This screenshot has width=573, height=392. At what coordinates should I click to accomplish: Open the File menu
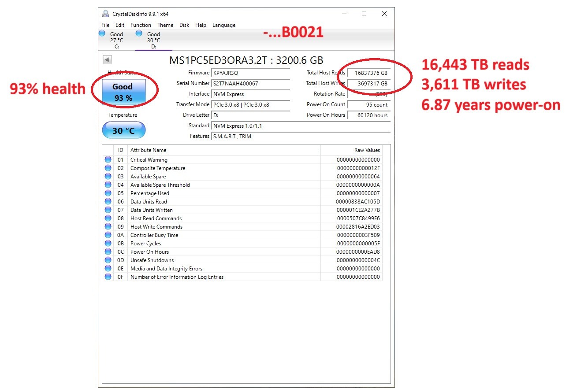tap(105, 25)
